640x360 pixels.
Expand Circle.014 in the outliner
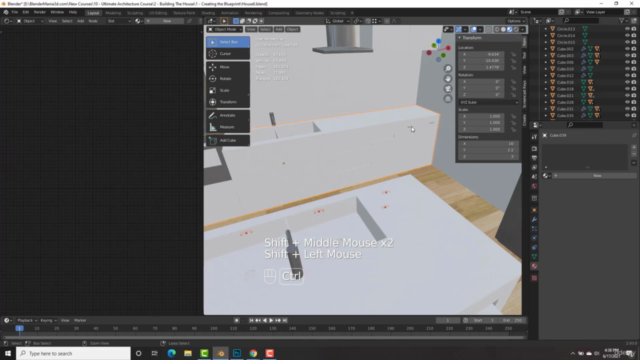546,36
